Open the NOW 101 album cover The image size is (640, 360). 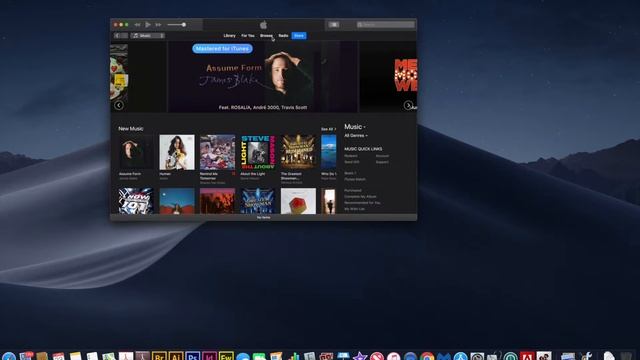(x=136, y=201)
